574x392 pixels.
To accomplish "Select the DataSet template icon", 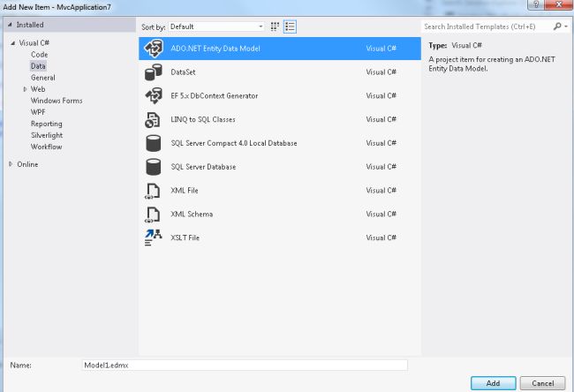I will click(154, 72).
